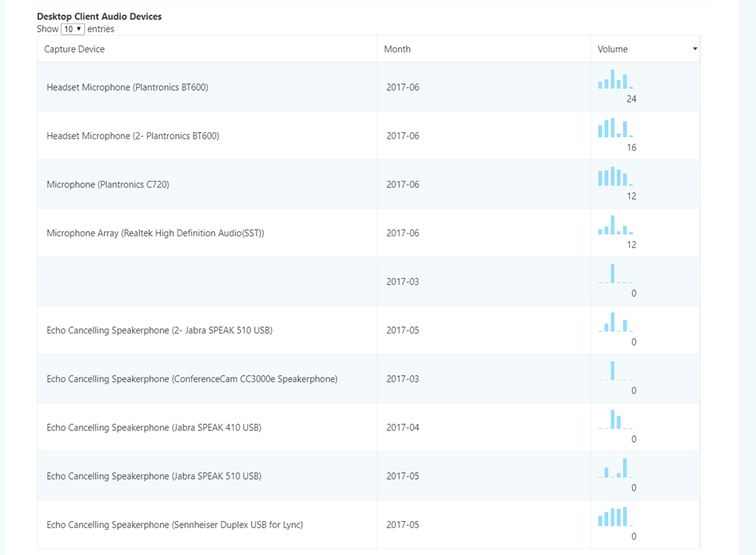This screenshot has height=555, width=756.
Task: Click sparkline for Microphone Array Realtek row
Action: pyautogui.click(x=615, y=226)
